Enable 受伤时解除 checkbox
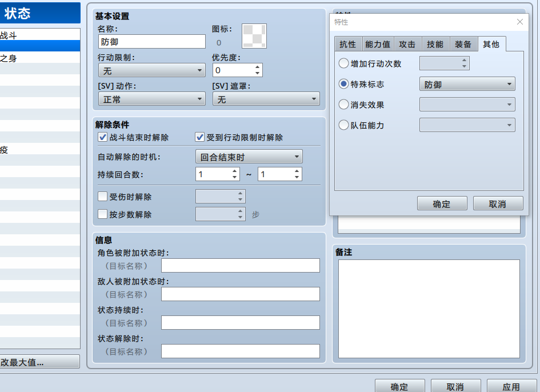Image resolution: width=540 pixels, height=392 pixels. pos(102,197)
